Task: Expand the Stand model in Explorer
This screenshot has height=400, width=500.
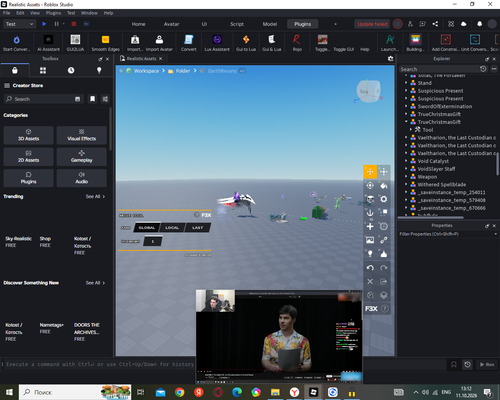Action: click(406, 83)
